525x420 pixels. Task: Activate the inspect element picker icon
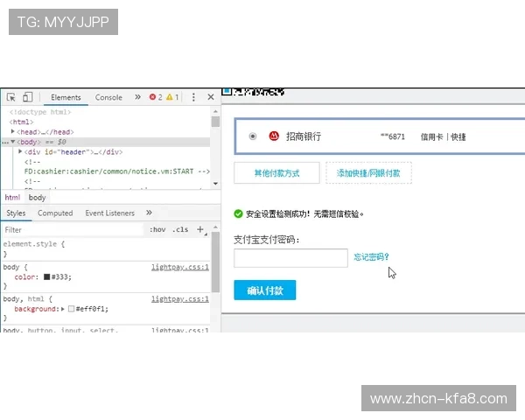tap(10, 97)
